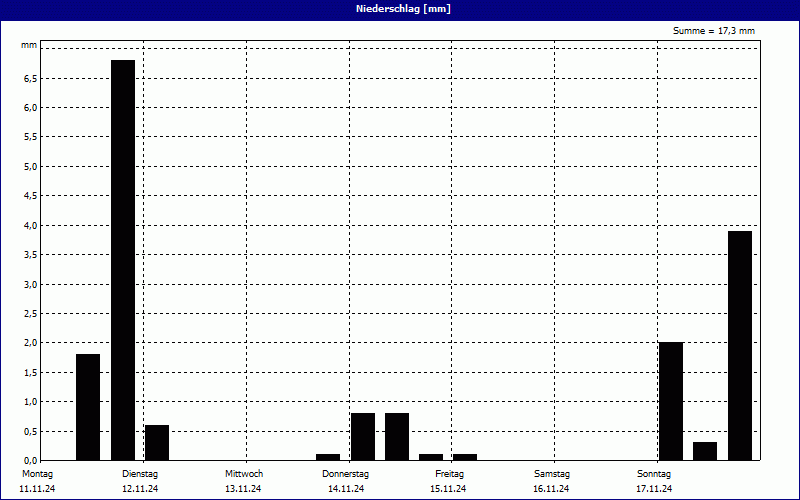Select the 'Samstag' day label
Image resolution: width=800 pixels, height=500 pixels.
coord(552,474)
